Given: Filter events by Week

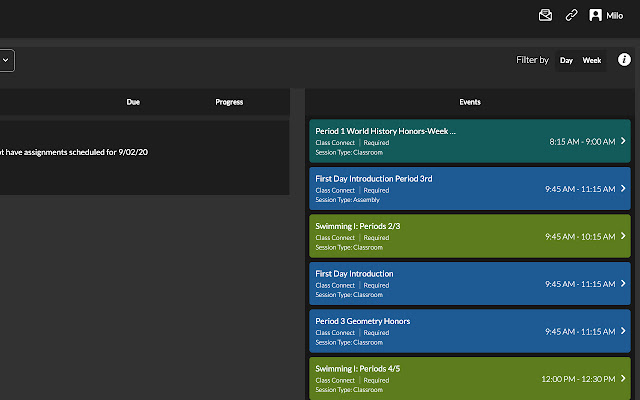Looking at the screenshot, I should pos(591,60).
